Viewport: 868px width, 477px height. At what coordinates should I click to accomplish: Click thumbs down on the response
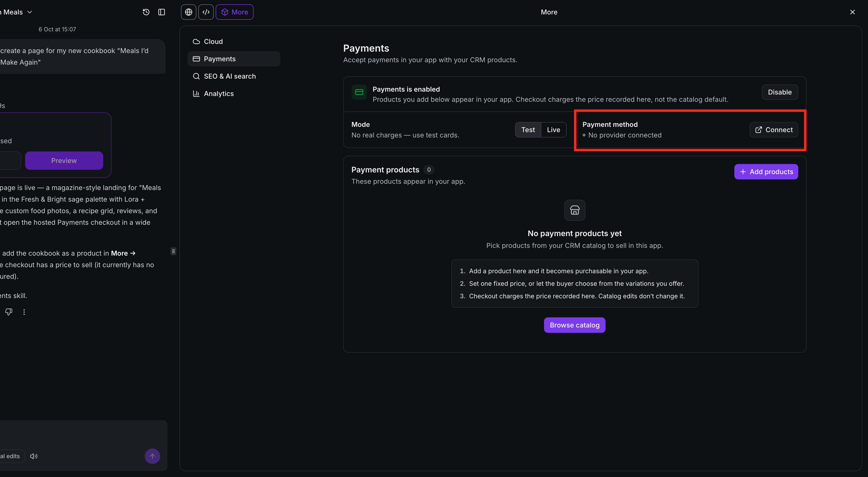[9, 312]
